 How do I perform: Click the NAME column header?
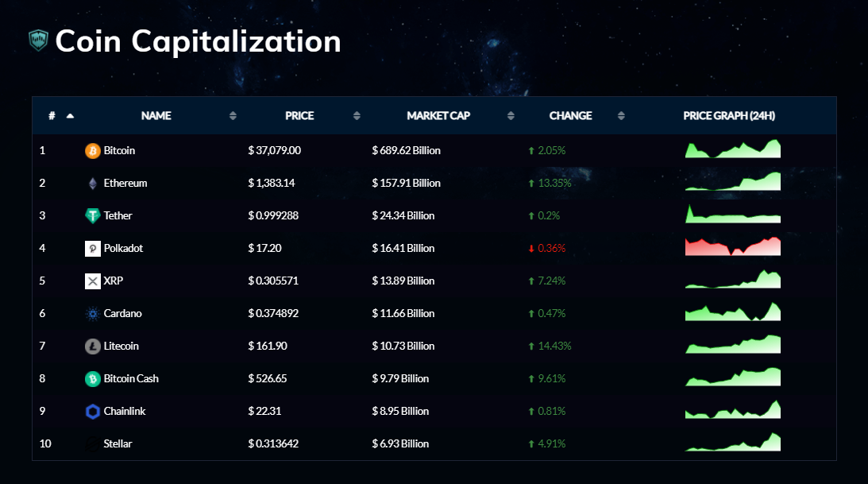click(x=156, y=116)
